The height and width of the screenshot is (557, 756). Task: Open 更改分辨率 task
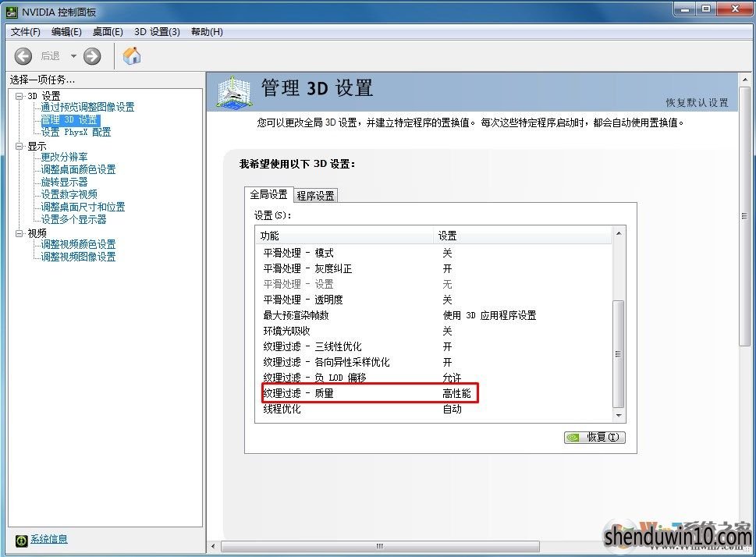click(x=64, y=158)
